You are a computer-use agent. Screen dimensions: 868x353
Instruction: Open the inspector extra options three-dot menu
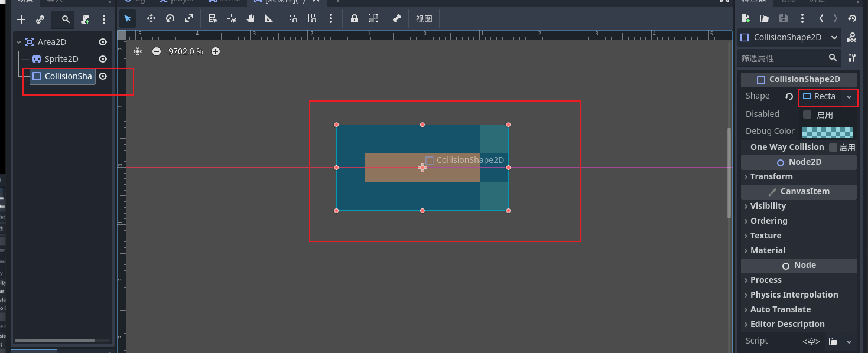coord(802,19)
